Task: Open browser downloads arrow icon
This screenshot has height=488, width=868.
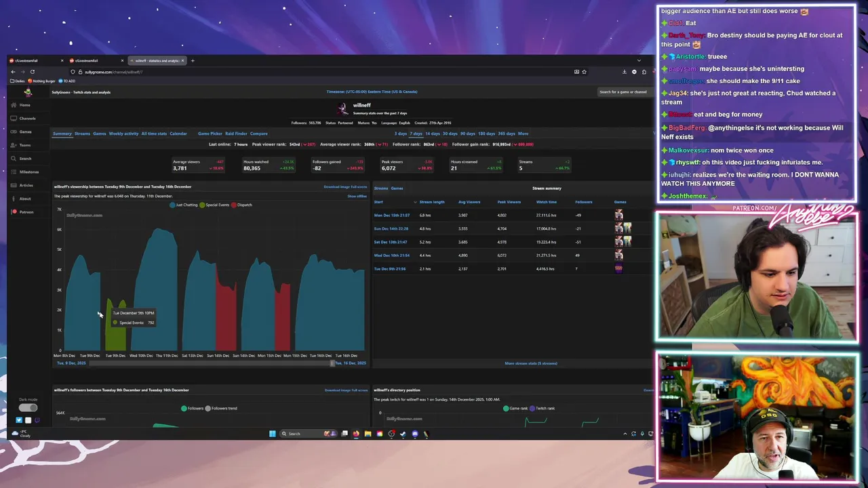Action: (x=624, y=72)
